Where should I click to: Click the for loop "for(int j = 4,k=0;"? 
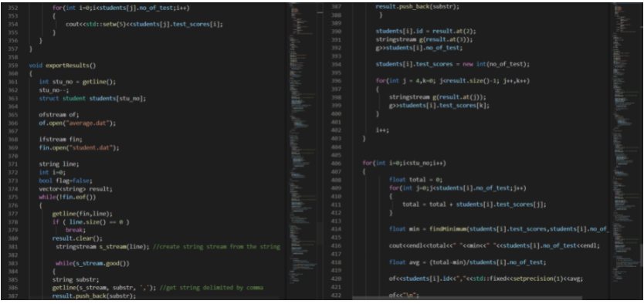point(452,81)
